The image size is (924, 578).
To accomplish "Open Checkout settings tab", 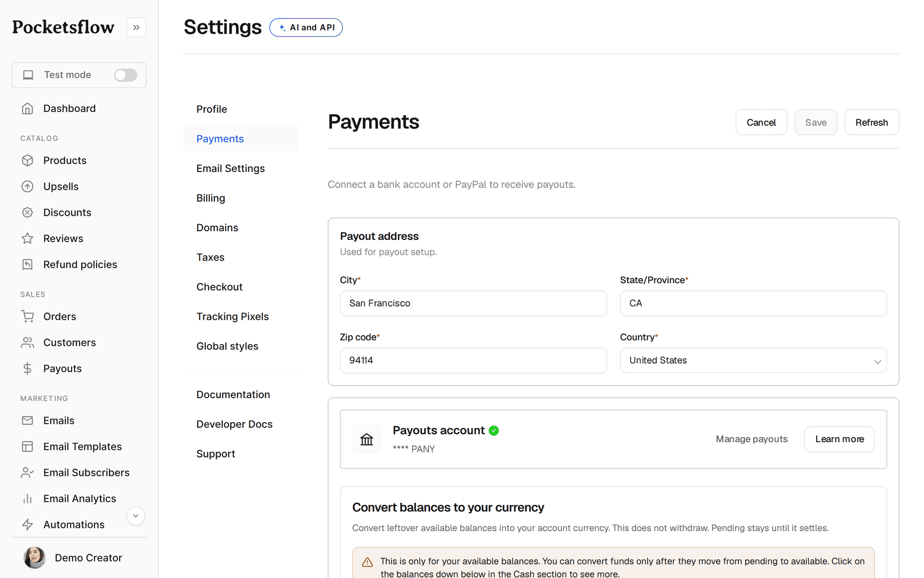I will pyautogui.click(x=241, y=287).
